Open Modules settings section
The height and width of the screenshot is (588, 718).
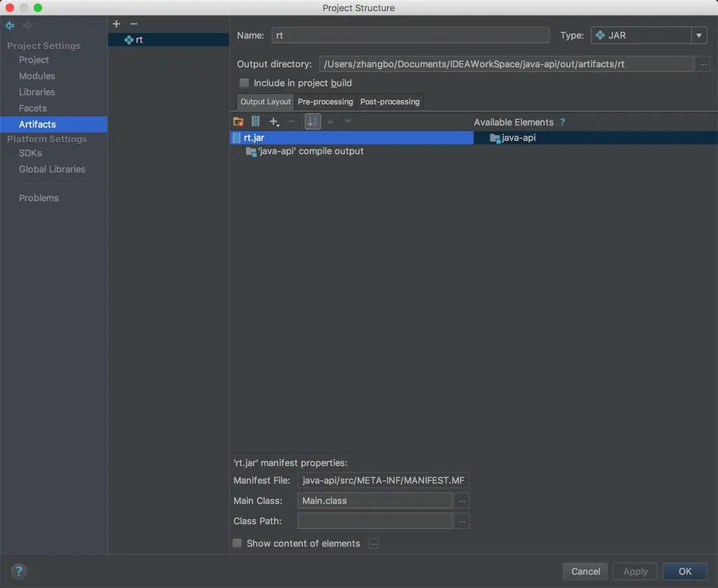(37, 76)
